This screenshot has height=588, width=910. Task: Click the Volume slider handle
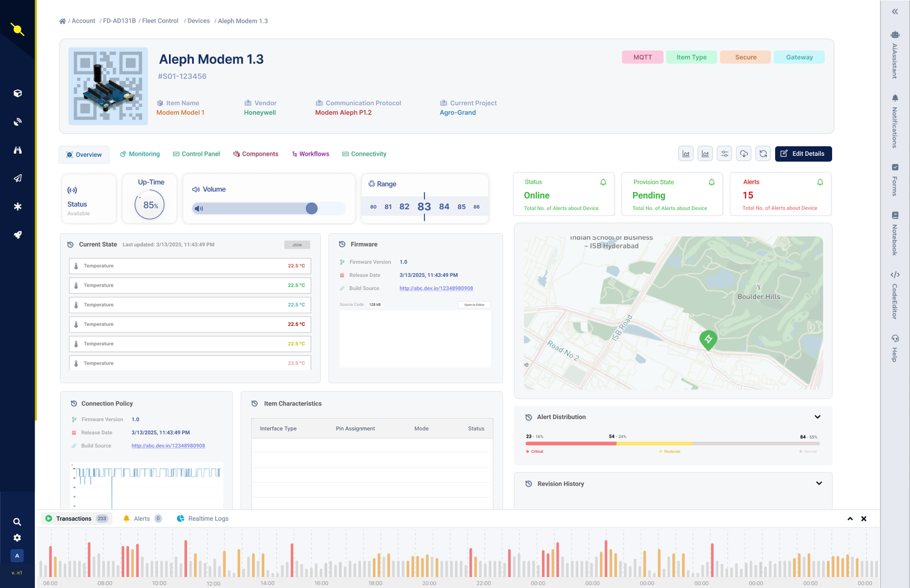pos(312,208)
